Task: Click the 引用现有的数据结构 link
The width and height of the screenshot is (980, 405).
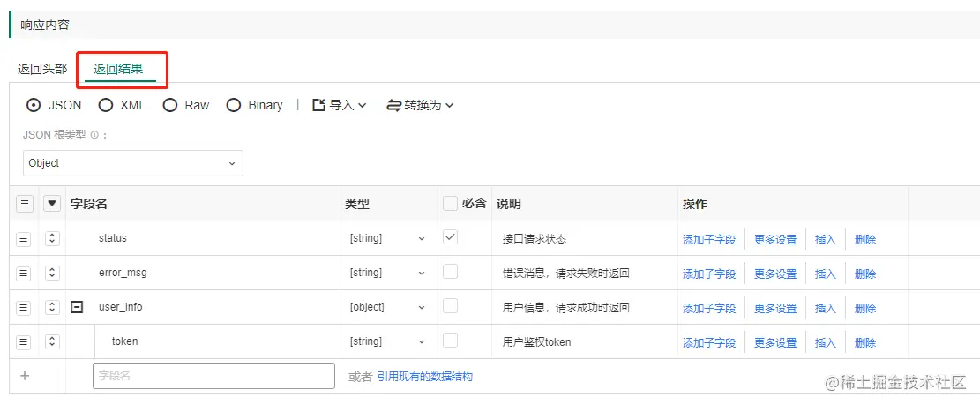Action: click(425, 376)
